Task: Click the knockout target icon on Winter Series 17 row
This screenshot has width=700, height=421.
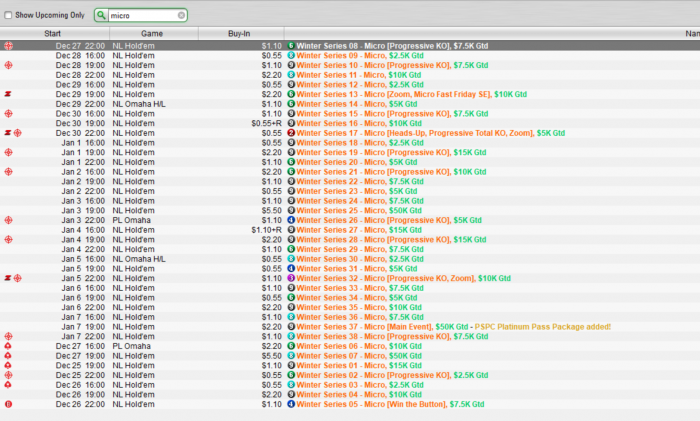Action: click(17, 133)
